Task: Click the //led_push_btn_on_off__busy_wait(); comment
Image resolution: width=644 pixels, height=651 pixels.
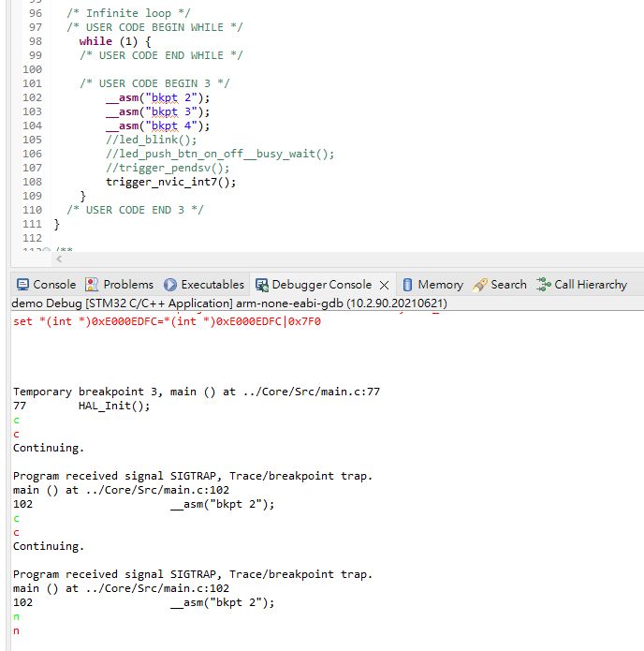Action: [220, 154]
